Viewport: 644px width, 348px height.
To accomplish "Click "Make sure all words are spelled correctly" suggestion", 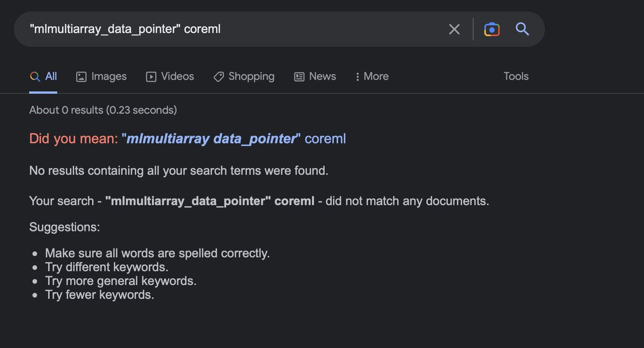I will coord(157,253).
